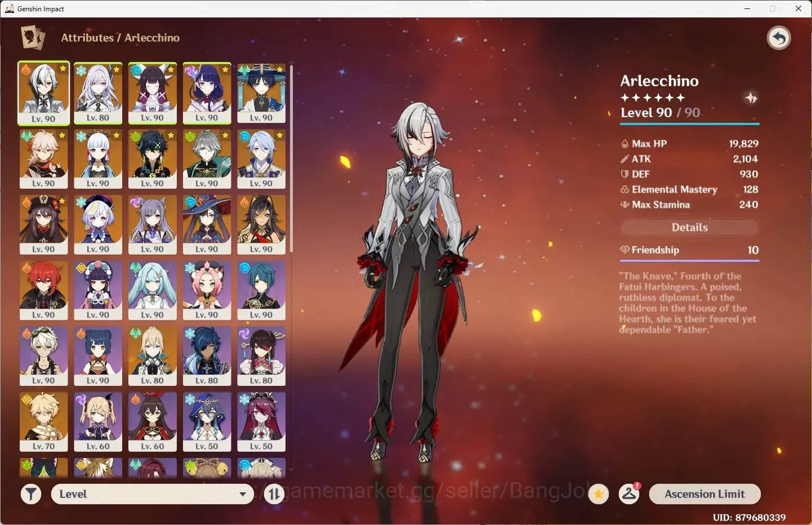Open the Details button under stats

(x=689, y=228)
